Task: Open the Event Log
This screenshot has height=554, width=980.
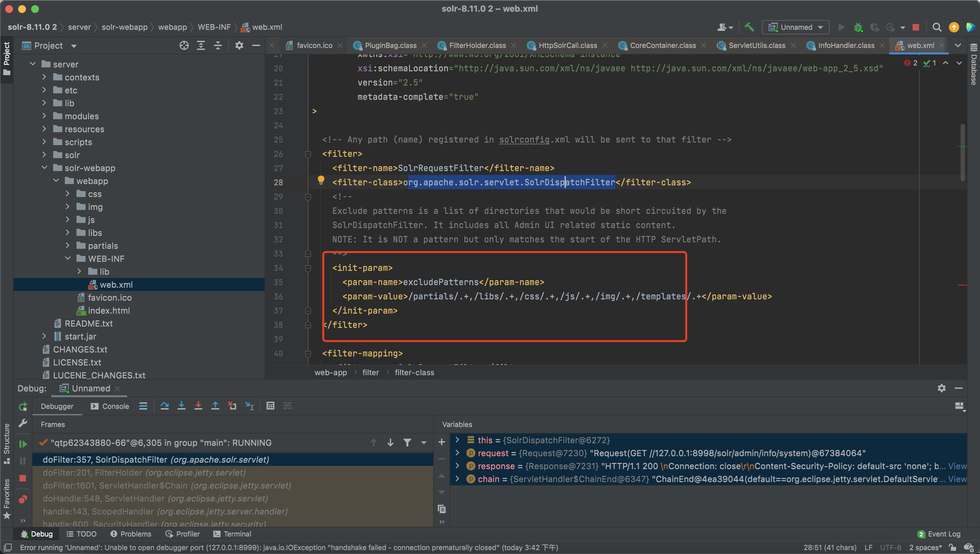Action: tap(939, 534)
